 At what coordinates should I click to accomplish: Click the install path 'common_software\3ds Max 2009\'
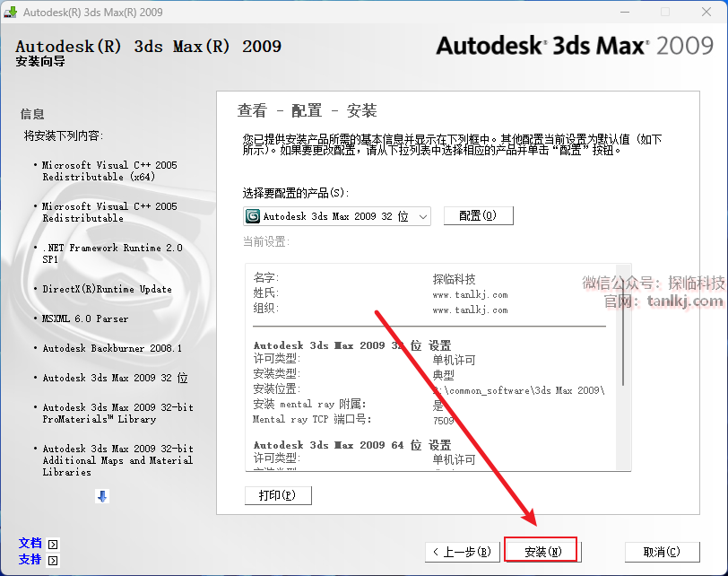click(518, 390)
